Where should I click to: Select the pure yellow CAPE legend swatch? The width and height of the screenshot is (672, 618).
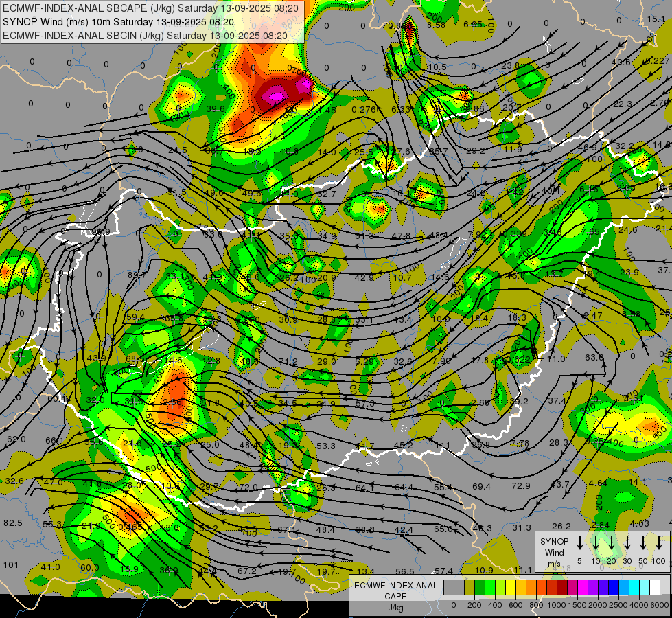[x=511, y=588]
